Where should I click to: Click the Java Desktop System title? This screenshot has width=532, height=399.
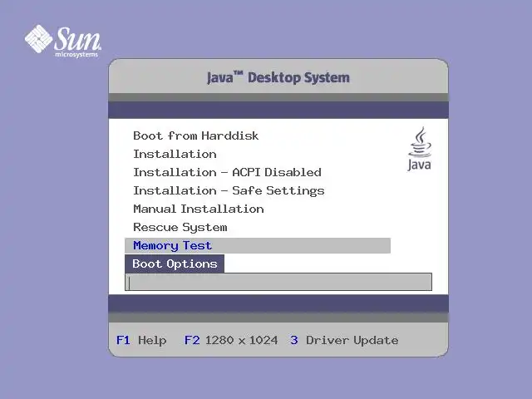tap(278, 77)
